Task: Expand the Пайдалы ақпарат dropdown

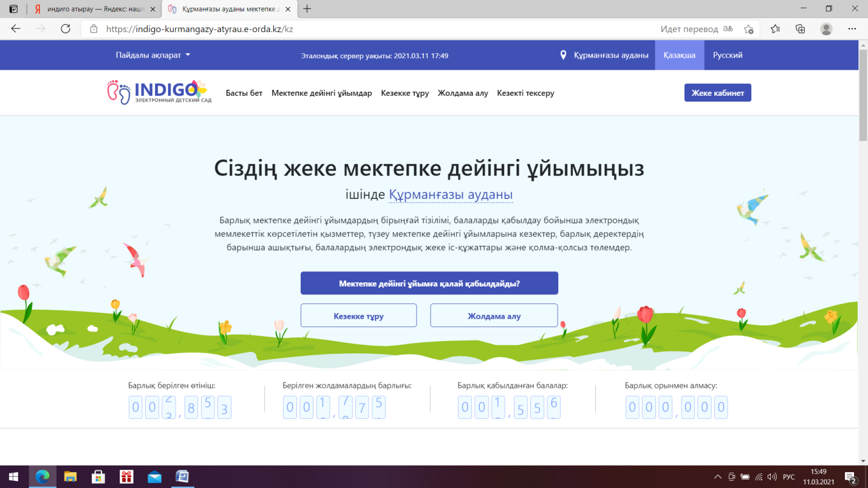Action: (153, 55)
